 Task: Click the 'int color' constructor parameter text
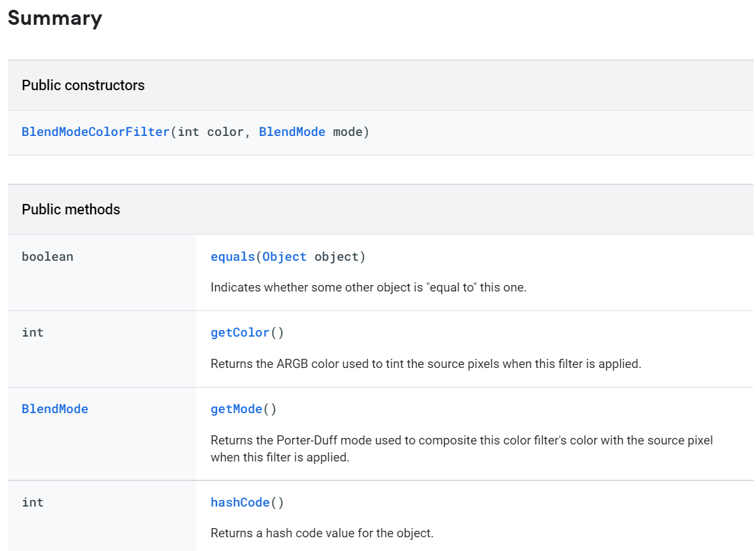tap(211, 132)
